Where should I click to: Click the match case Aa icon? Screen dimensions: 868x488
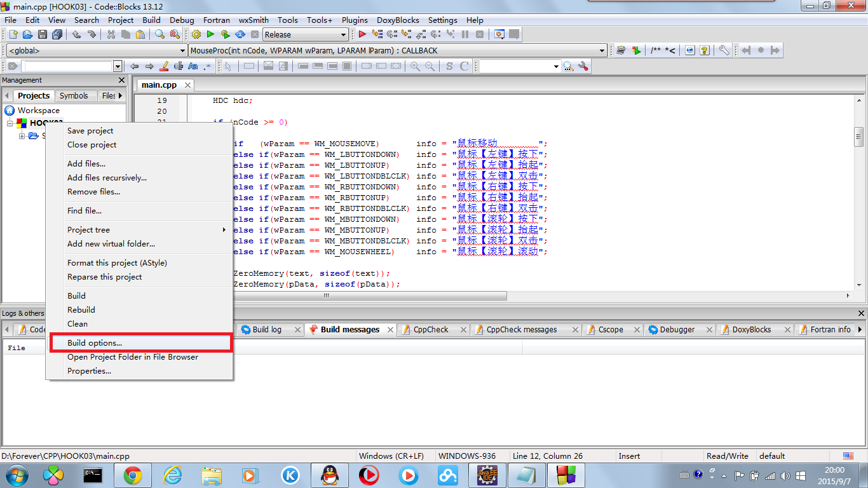(x=193, y=66)
